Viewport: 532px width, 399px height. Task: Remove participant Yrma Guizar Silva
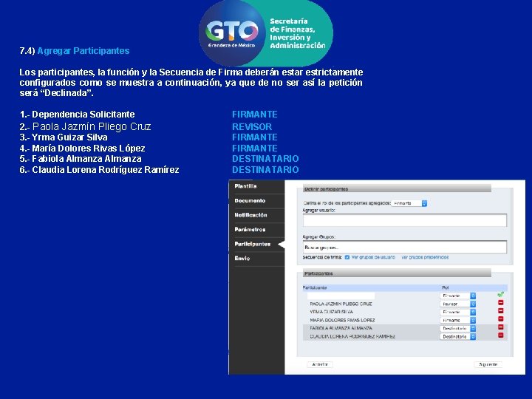pos(500,311)
